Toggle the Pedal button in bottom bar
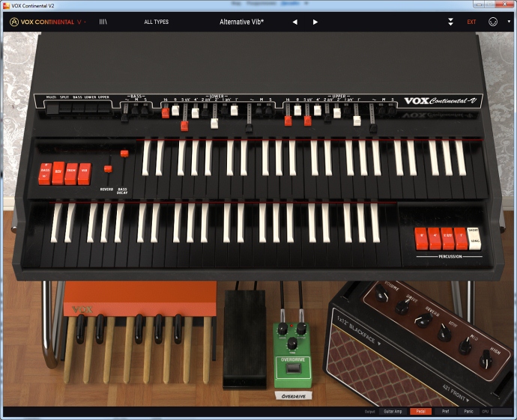The width and height of the screenshot is (517, 420). [421, 412]
